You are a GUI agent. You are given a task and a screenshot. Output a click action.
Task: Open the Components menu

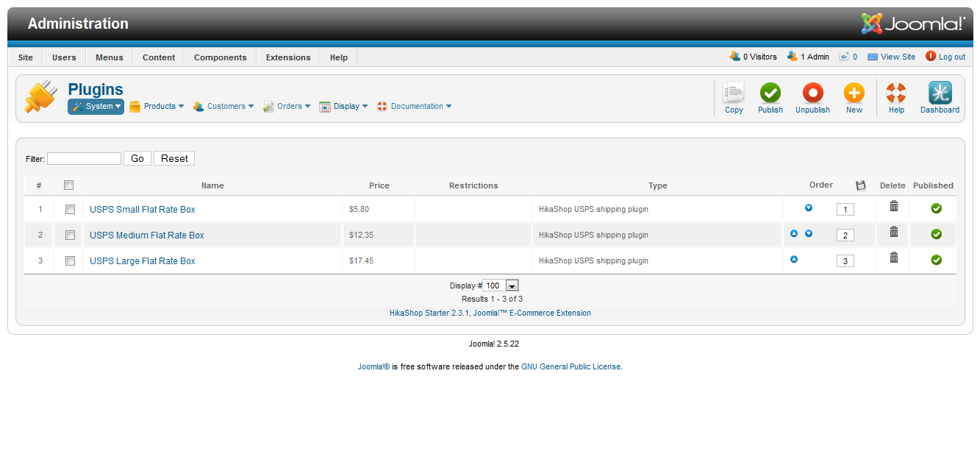[x=221, y=57]
